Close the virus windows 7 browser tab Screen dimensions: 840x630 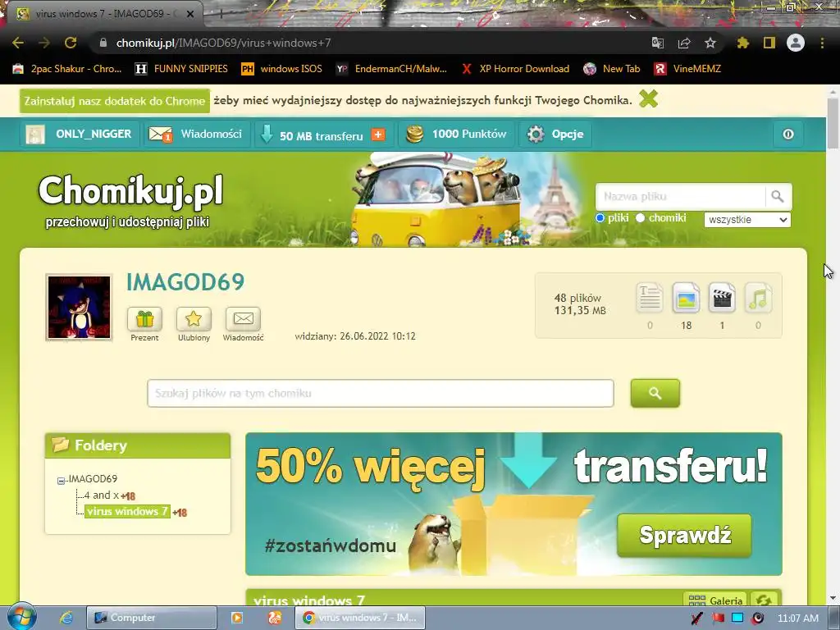(190, 14)
